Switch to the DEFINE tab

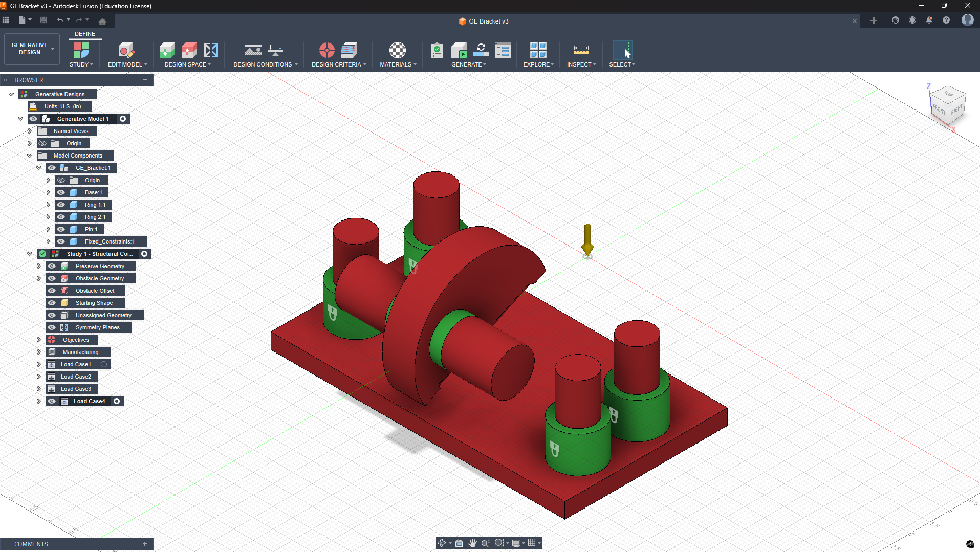coord(85,34)
